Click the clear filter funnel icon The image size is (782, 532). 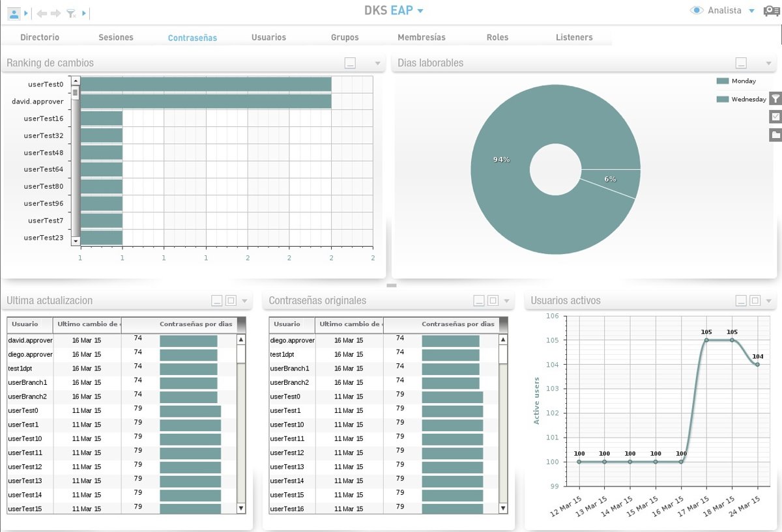click(71, 13)
